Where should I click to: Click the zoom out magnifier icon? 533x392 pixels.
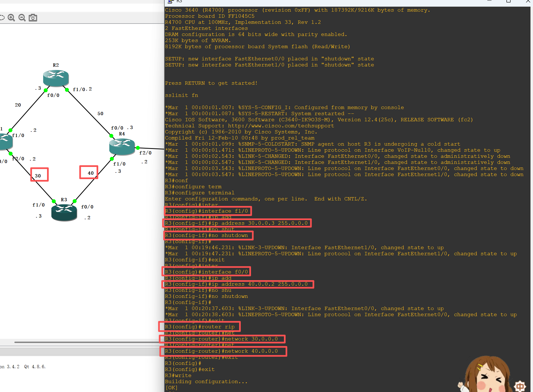pyautogui.click(x=22, y=18)
